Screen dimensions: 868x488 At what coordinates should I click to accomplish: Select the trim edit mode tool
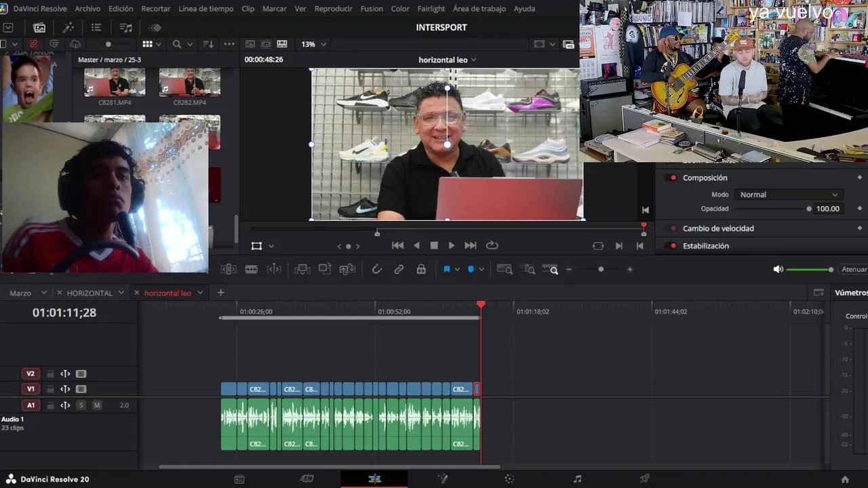[x=229, y=269]
